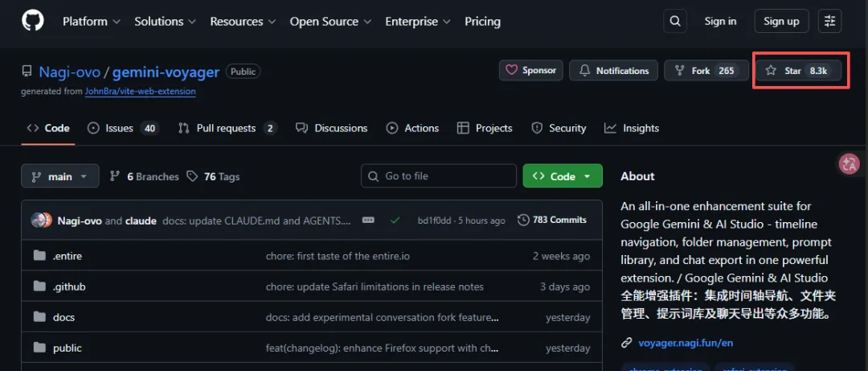Expand the main branch selector
This screenshot has height=371, width=868.
60,176
